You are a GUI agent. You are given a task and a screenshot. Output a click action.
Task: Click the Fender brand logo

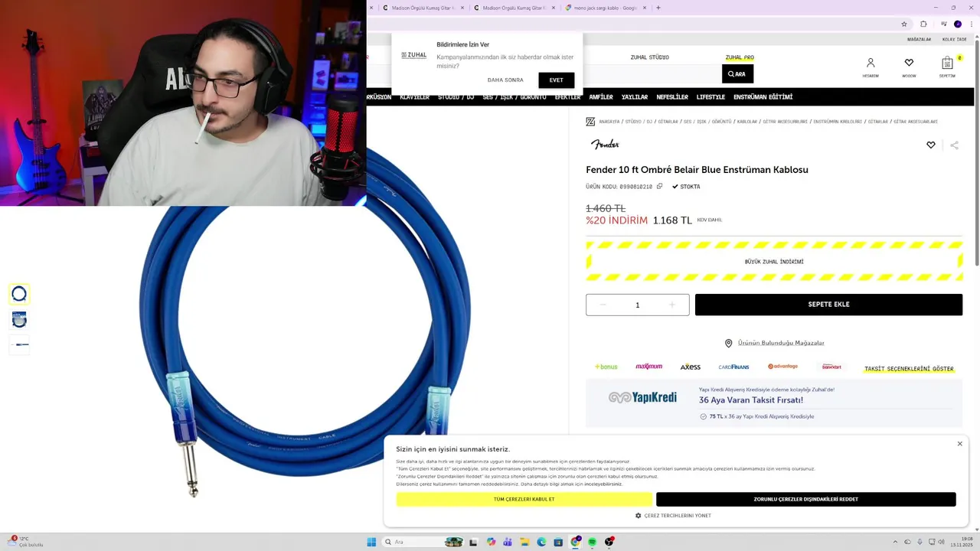605,144
